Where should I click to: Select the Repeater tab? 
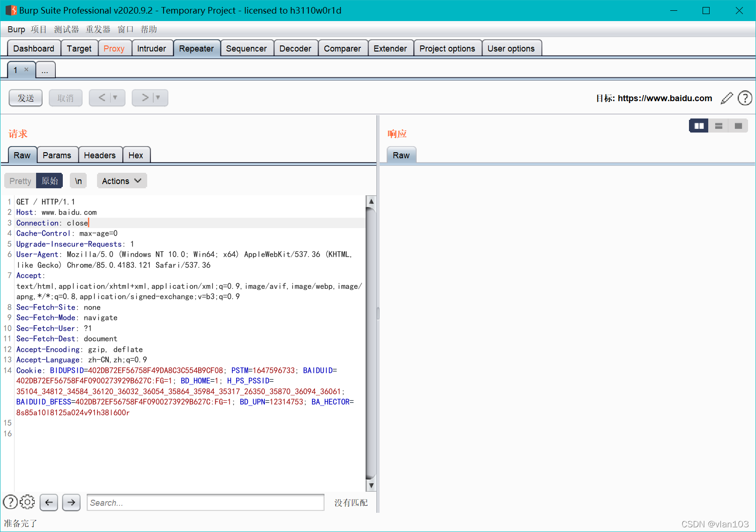(x=196, y=48)
